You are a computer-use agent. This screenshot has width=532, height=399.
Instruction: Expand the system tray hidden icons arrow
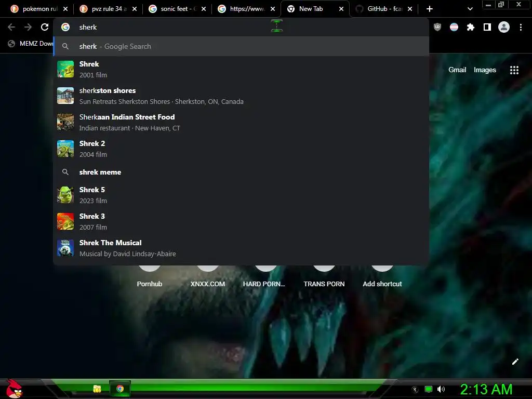[x=415, y=390]
